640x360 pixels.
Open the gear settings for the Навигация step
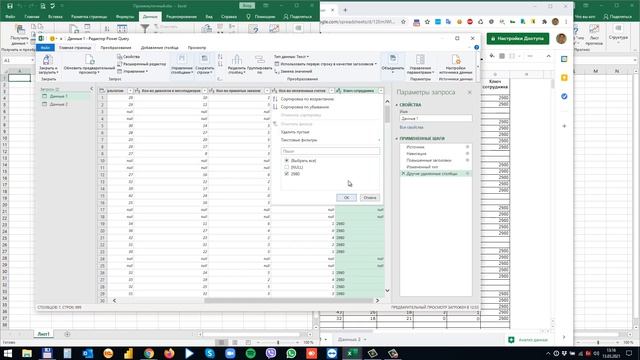click(467, 153)
